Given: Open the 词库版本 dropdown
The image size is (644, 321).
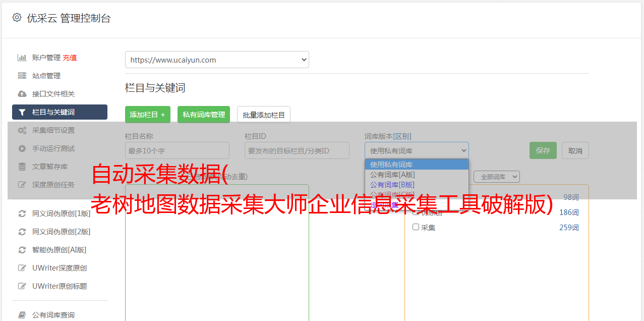Looking at the screenshot, I should pos(417,150).
